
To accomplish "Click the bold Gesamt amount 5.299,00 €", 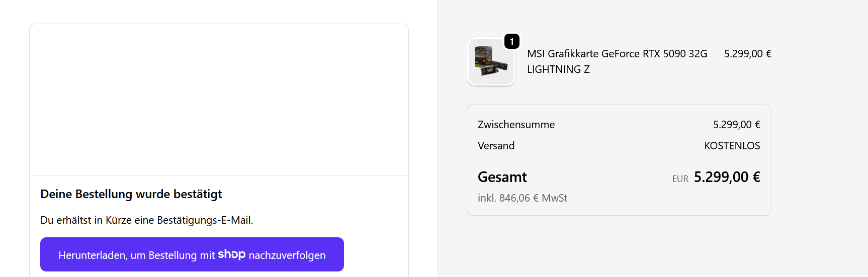I will tap(727, 177).
